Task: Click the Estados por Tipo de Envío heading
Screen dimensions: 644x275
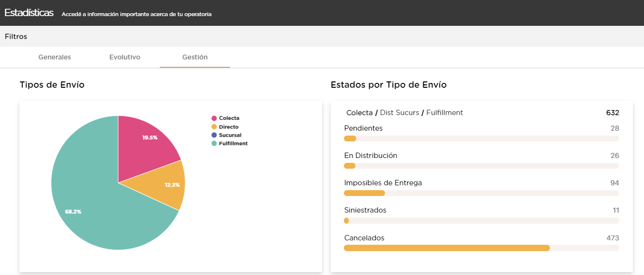Action: (389, 85)
